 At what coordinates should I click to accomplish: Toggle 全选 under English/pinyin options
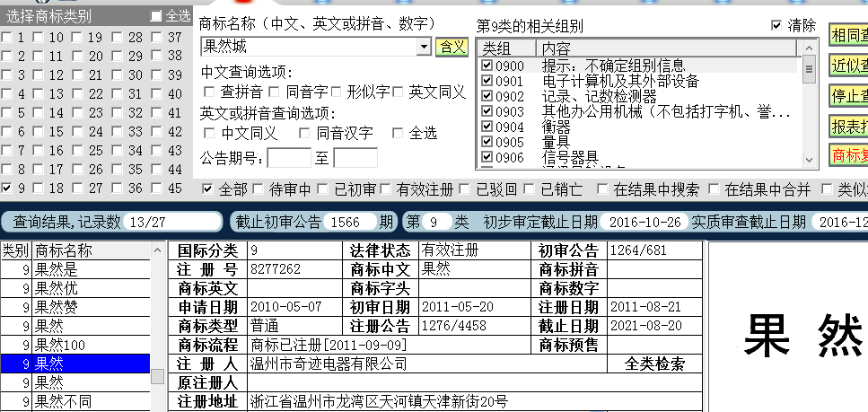click(x=398, y=133)
